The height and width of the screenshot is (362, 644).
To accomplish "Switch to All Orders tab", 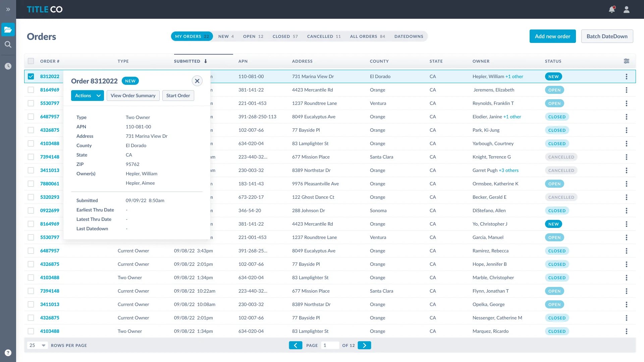I will (x=367, y=36).
